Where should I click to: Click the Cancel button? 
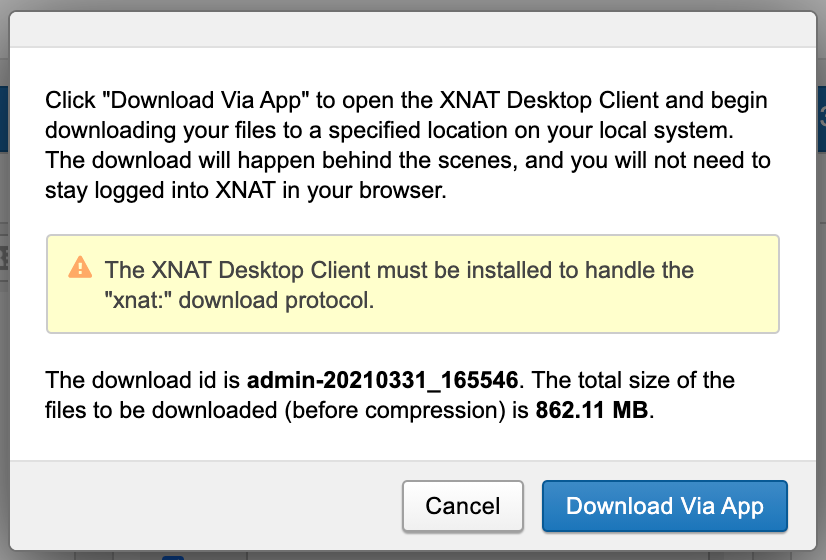coord(463,506)
